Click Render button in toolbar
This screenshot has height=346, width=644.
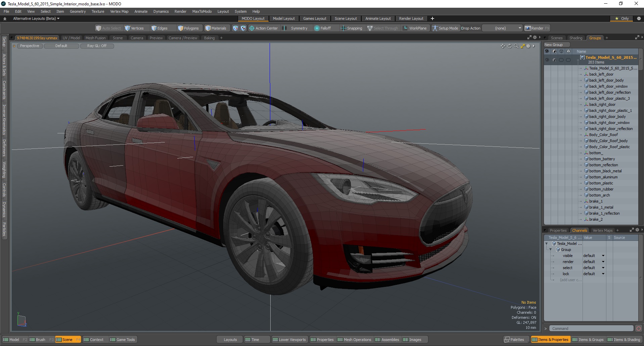pyautogui.click(x=537, y=28)
